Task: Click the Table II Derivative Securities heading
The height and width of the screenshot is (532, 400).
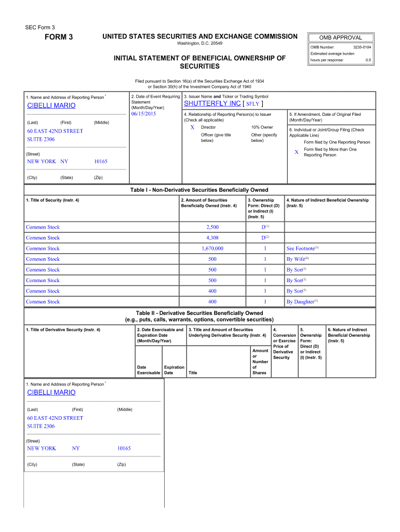Action: [199, 313]
